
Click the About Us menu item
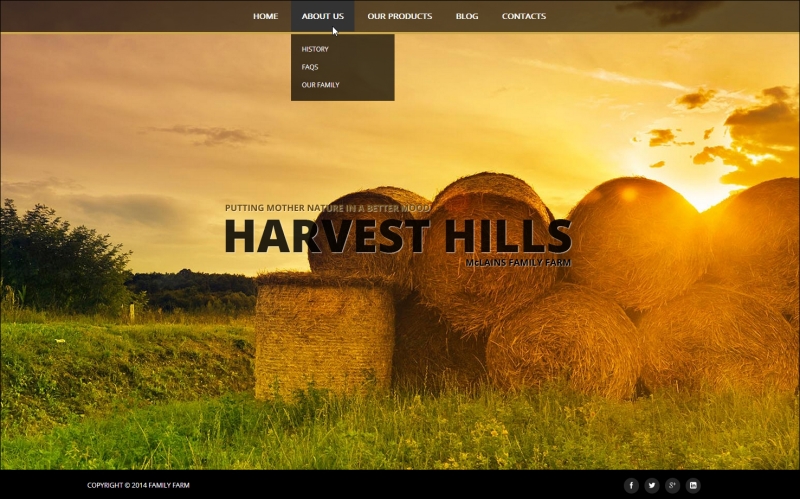click(322, 16)
